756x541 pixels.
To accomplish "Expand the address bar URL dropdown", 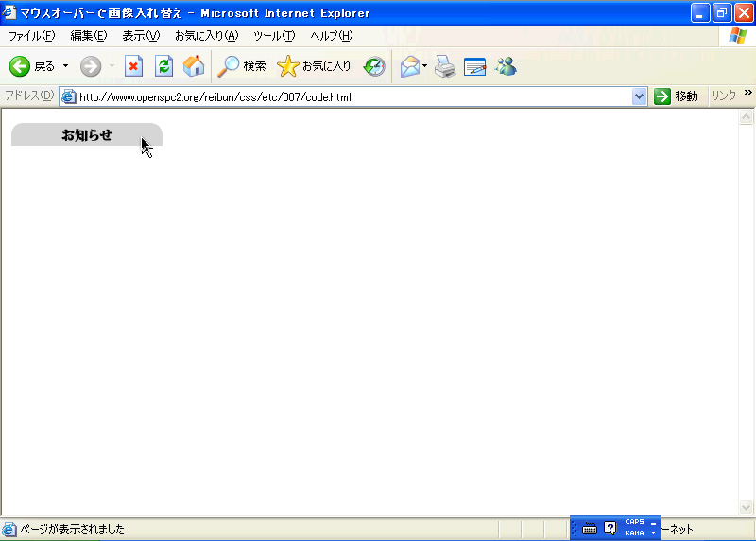I will (639, 96).
